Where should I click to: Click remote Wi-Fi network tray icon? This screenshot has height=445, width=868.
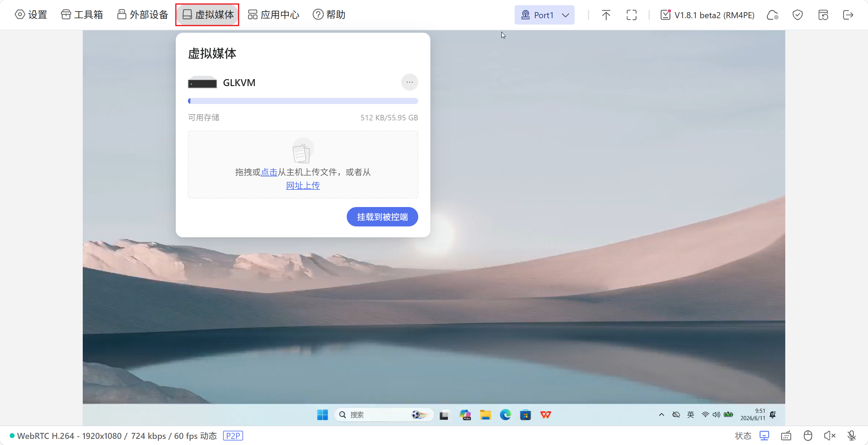705,415
